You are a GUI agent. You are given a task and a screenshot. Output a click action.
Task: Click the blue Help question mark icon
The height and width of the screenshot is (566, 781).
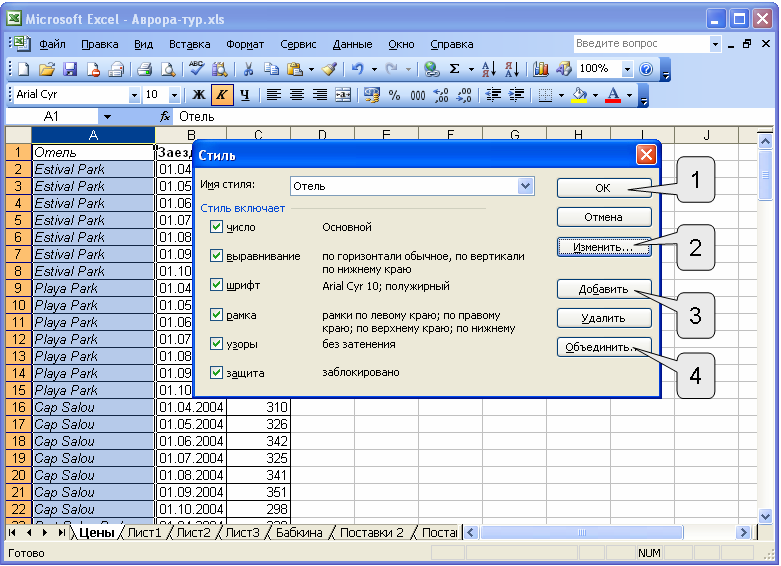[x=646, y=69]
